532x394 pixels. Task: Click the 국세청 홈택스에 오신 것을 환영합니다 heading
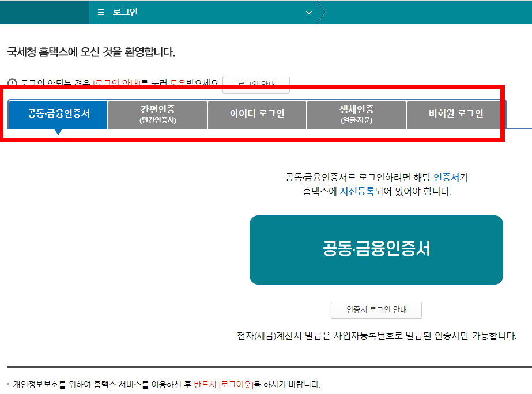(91, 52)
